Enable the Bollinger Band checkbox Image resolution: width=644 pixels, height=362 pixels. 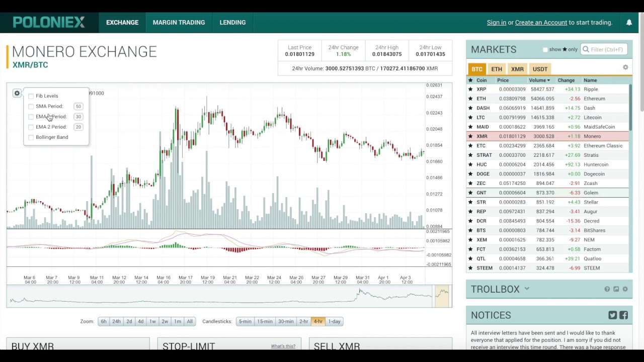point(31,137)
